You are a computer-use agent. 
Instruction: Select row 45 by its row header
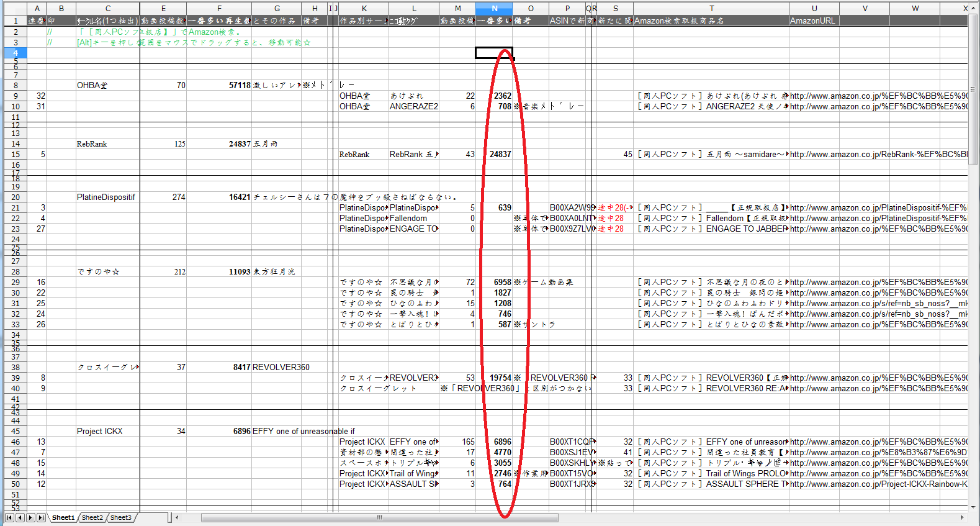click(15, 431)
